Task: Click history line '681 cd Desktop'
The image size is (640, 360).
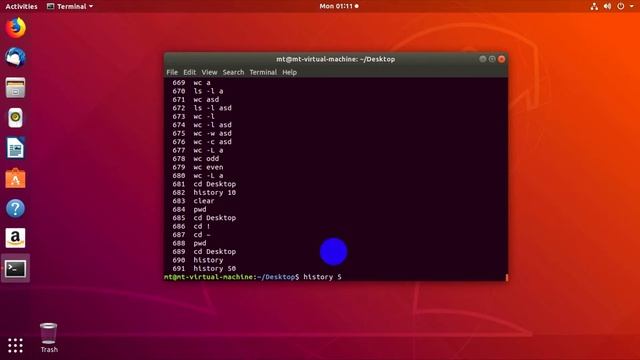Action: pos(204,184)
